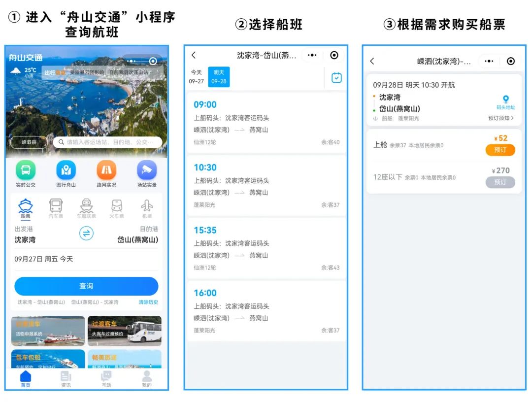This screenshot has height=402, width=532.
Task: Click the 清除历史 clear history link
Action: click(x=148, y=302)
